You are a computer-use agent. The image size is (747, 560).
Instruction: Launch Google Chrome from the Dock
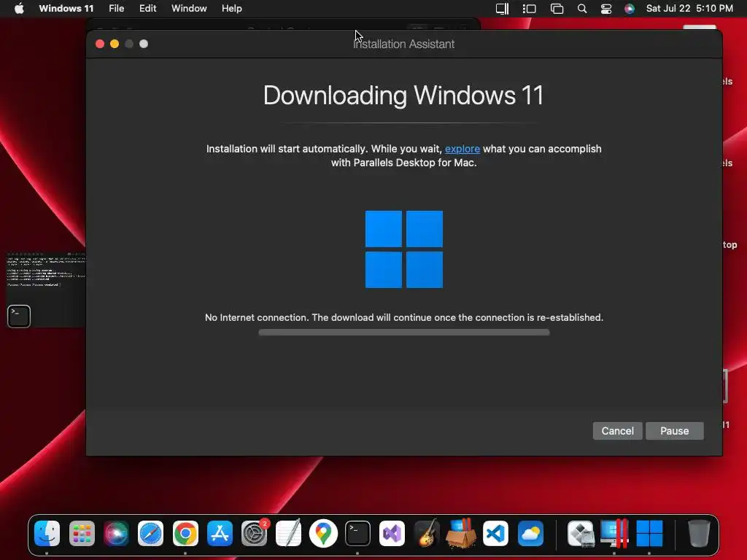click(x=185, y=533)
